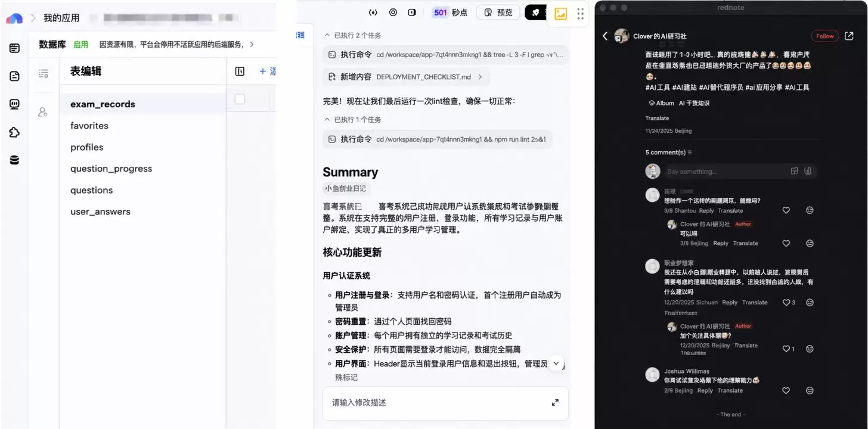Click the 501 秒点 credits indicator
This screenshot has width=868, height=429.
click(x=450, y=13)
